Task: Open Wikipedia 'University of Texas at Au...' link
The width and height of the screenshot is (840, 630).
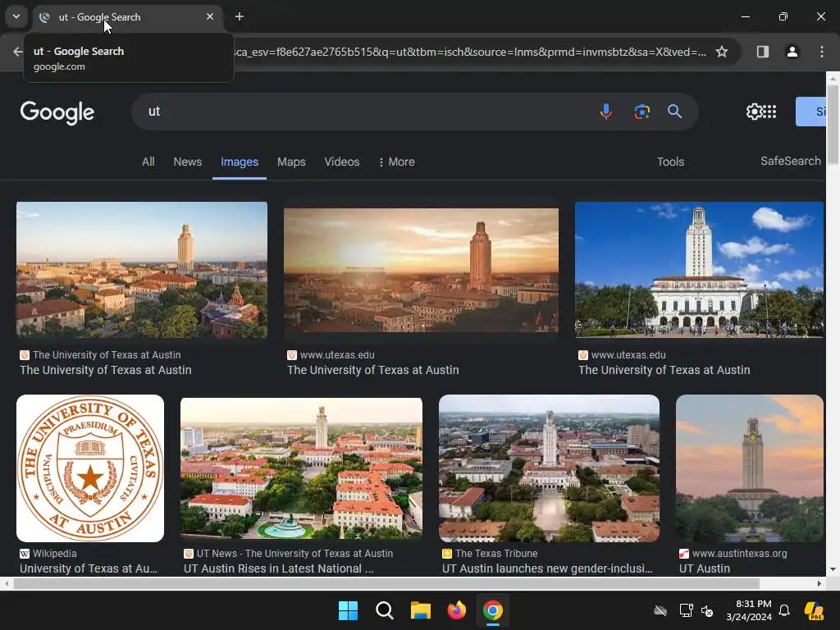Action: pyautogui.click(x=89, y=569)
